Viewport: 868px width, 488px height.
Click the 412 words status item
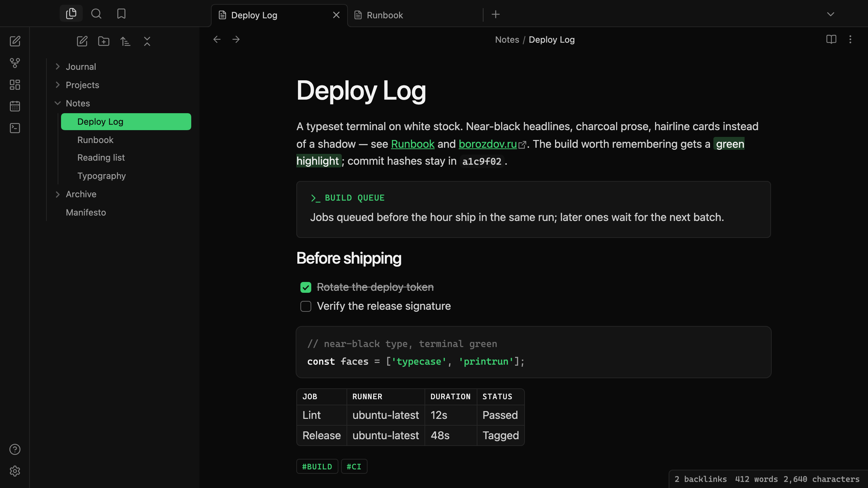(756, 479)
